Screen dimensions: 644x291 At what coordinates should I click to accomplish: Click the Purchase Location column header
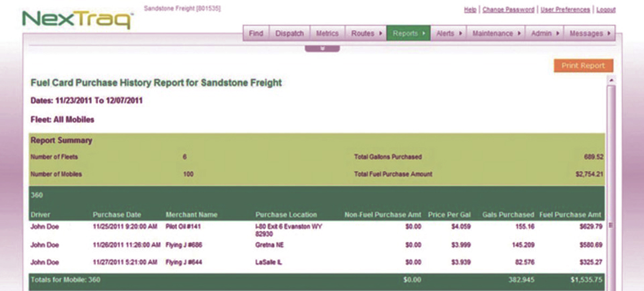pos(286,215)
